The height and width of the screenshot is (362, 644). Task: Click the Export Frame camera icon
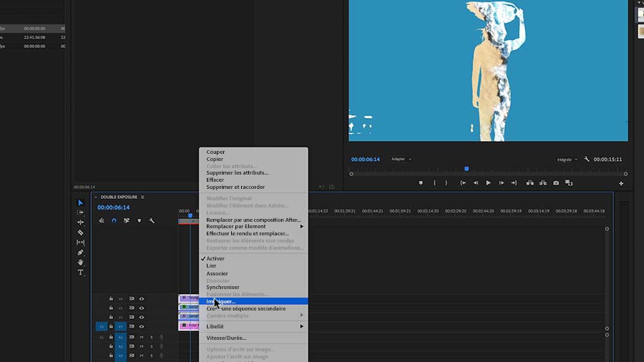pyautogui.click(x=556, y=183)
